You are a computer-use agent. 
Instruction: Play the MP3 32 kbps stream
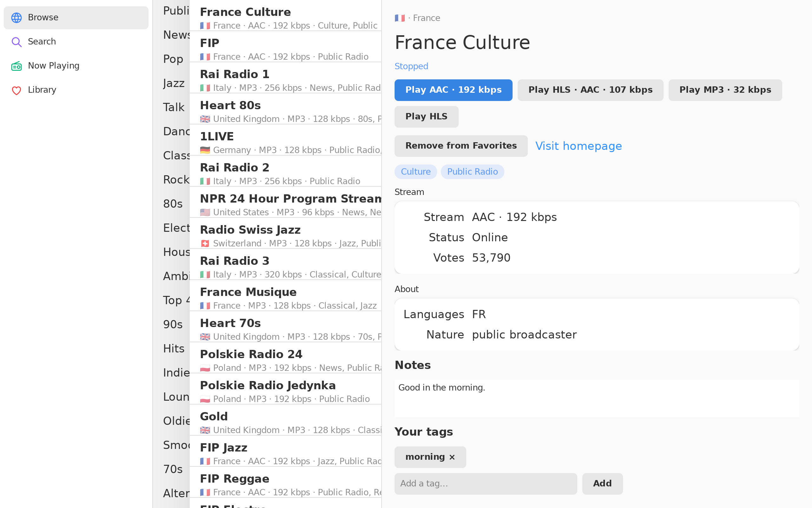click(x=725, y=90)
